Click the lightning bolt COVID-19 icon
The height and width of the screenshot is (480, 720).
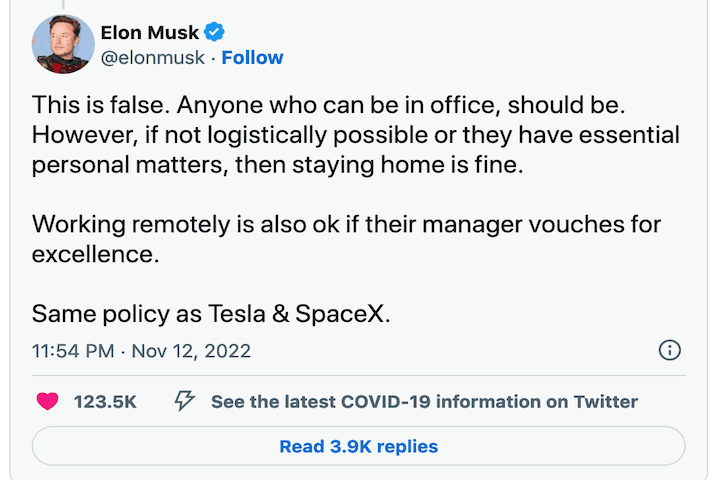tap(185, 402)
